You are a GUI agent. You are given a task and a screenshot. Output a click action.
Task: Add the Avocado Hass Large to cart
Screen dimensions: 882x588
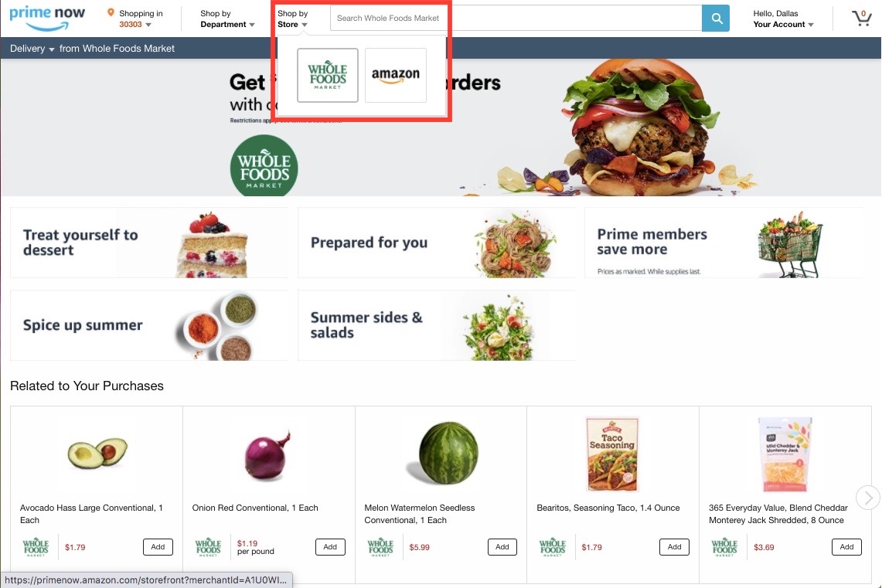pyautogui.click(x=158, y=547)
